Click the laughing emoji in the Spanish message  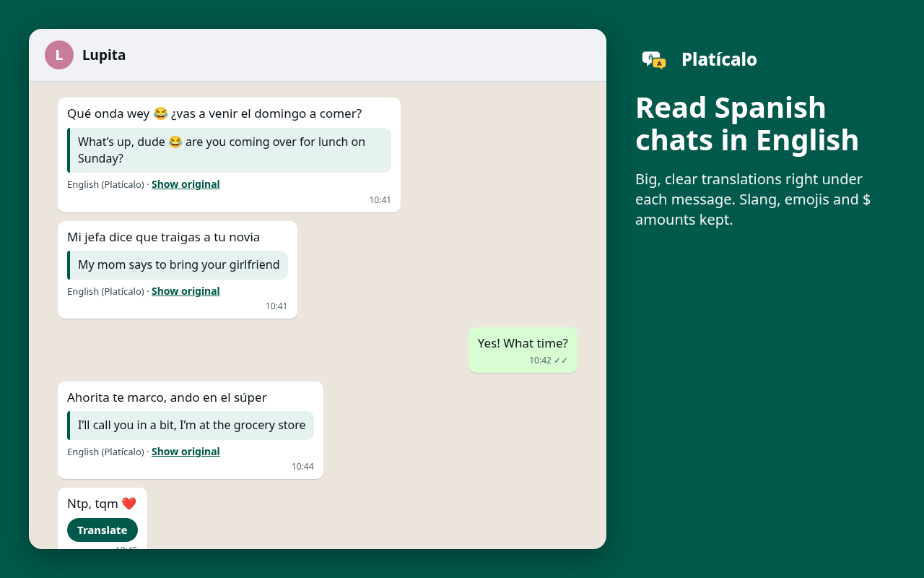point(160,113)
